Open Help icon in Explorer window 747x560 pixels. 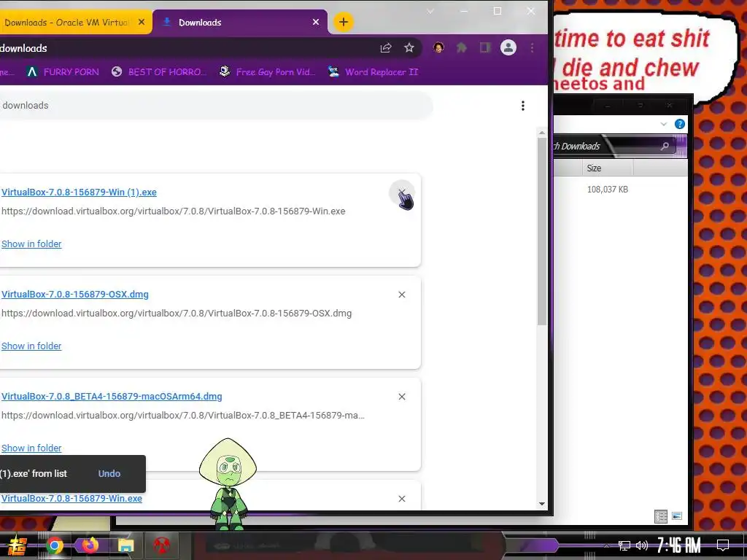[x=680, y=124]
